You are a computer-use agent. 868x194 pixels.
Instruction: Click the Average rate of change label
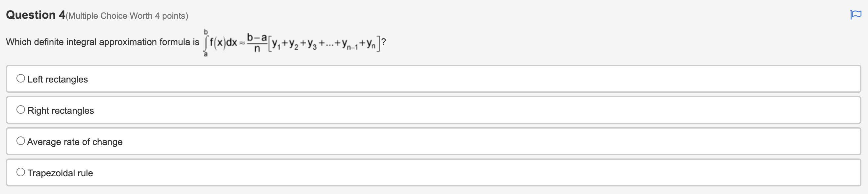pyautogui.click(x=75, y=141)
